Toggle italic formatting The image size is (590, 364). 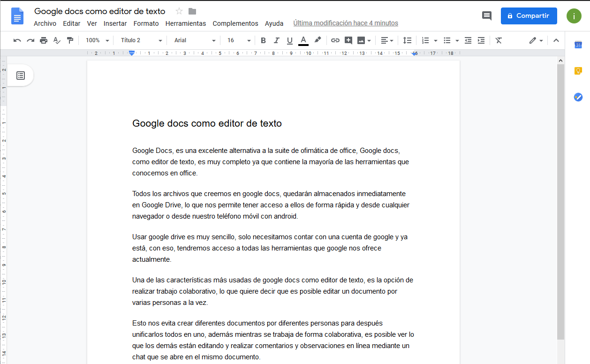[x=276, y=40]
